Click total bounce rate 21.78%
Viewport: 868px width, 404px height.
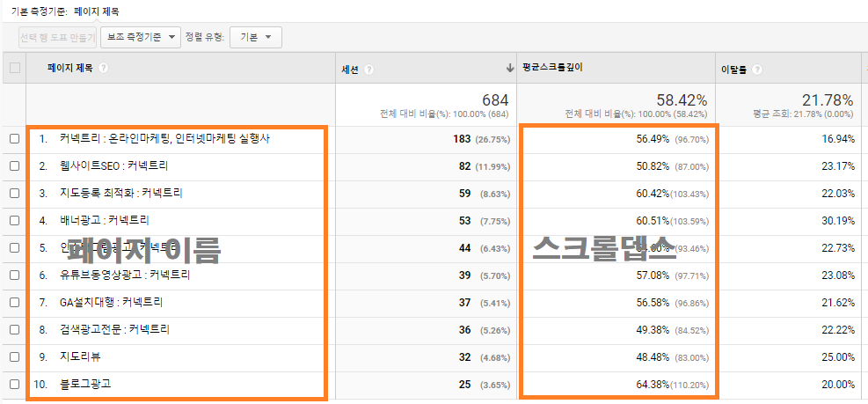click(828, 100)
